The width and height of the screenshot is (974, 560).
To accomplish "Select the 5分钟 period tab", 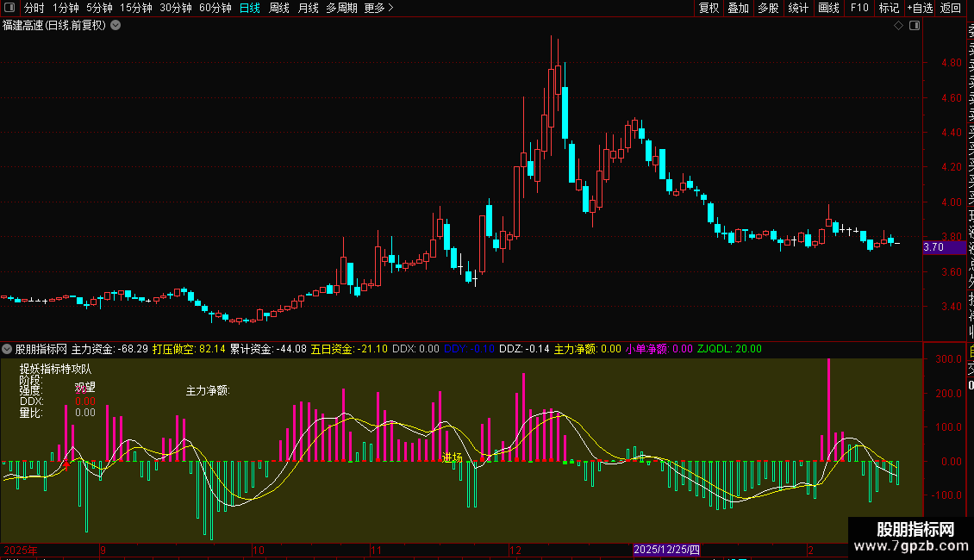I will click(x=99, y=8).
